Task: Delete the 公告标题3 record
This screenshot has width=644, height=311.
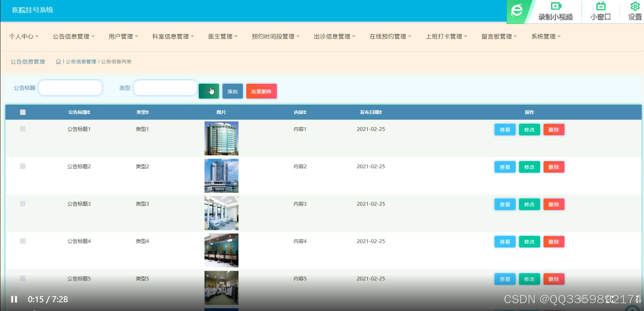Action: pyautogui.click(x=554, y=204)
